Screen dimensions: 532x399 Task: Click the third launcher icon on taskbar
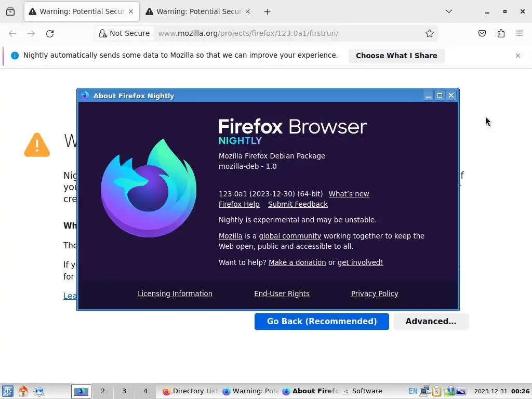point(38,391)
